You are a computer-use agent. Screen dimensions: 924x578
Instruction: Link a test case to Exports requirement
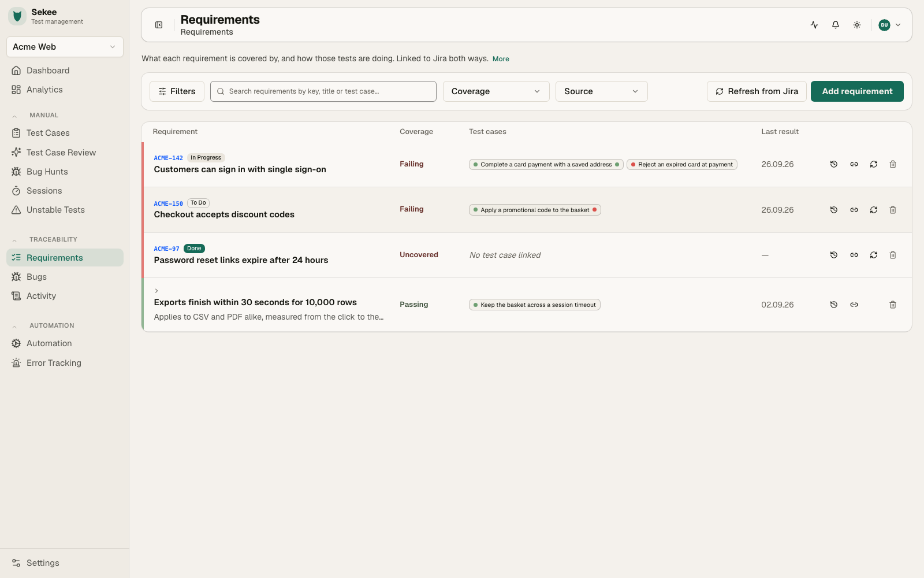pos(854,305)
